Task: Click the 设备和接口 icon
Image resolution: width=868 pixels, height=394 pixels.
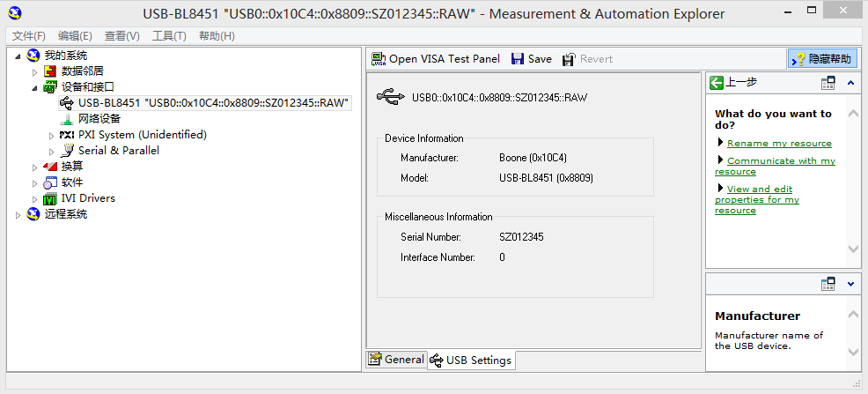Action: click(50, 87)
